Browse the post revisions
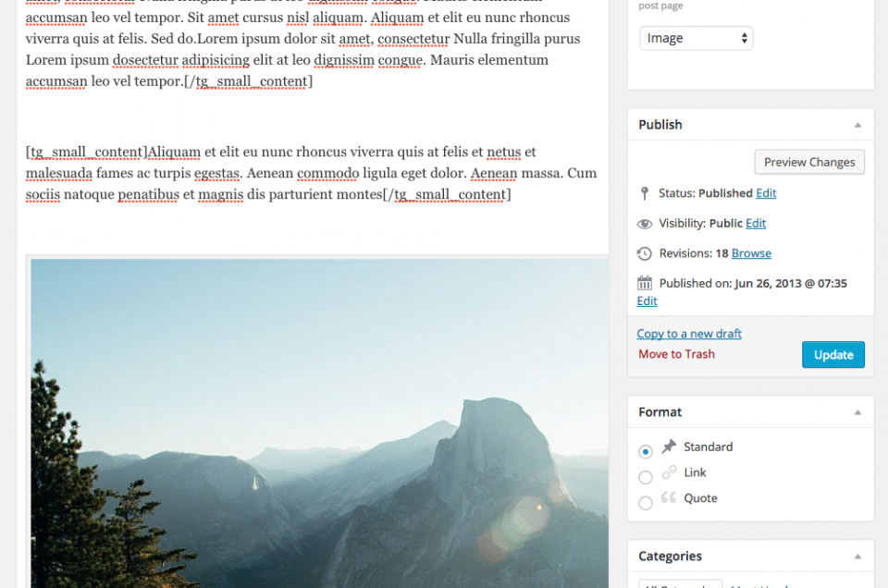888x588 pixels. (751, 253)
